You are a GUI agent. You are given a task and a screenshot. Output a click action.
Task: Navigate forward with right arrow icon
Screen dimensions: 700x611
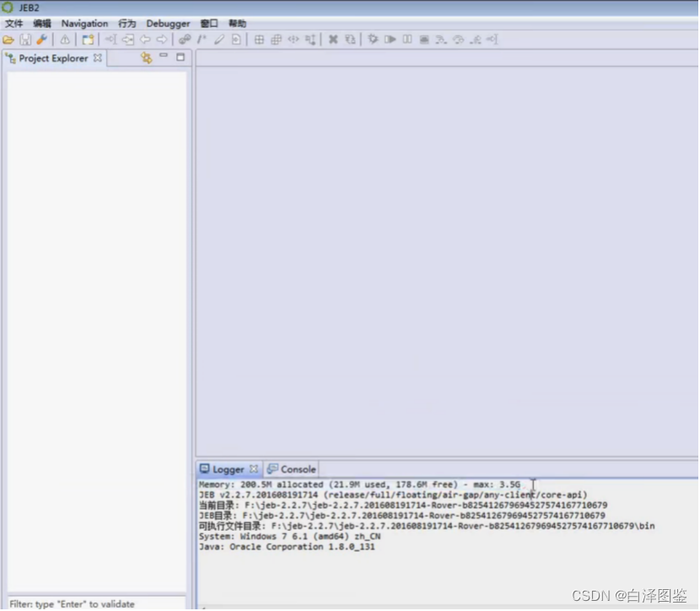(x=162, y=40)
